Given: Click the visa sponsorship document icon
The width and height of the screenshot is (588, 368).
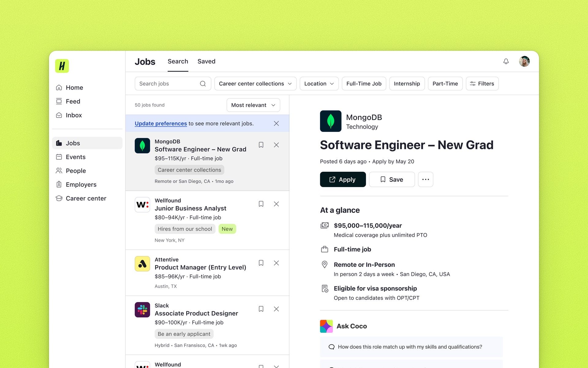Looking at the screenshot, I should [325, 289].
